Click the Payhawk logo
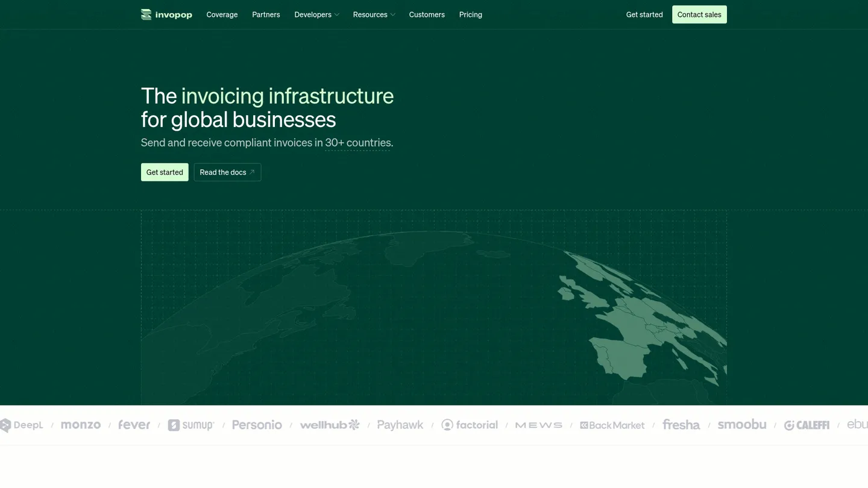868x488 pixels. coord(400,425)
